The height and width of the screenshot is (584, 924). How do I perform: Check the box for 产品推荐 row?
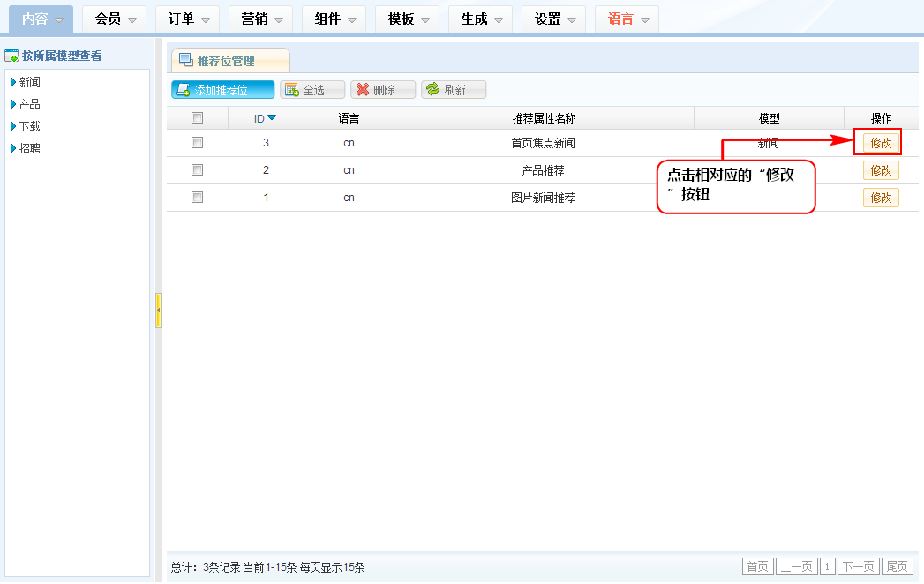198,170
